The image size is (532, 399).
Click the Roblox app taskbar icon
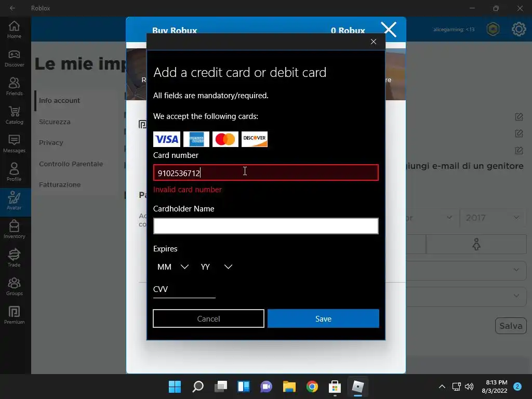[357, 387]
